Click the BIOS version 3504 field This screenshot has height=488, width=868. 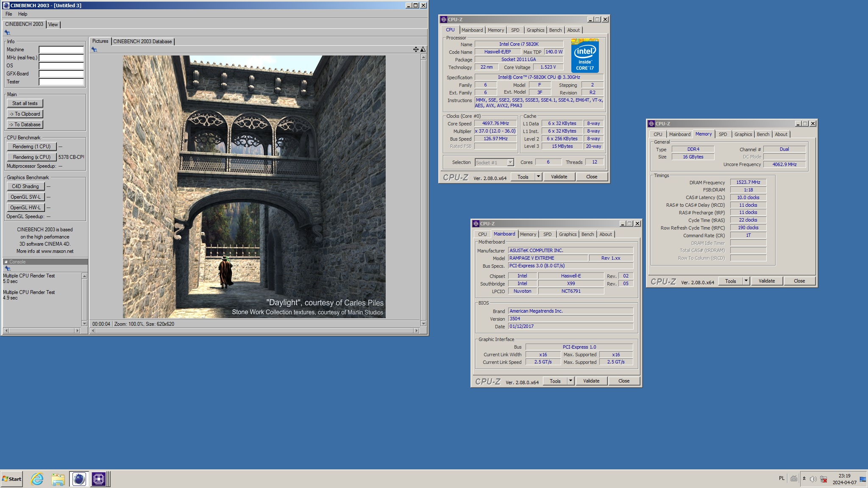click(x=570, y=319)
